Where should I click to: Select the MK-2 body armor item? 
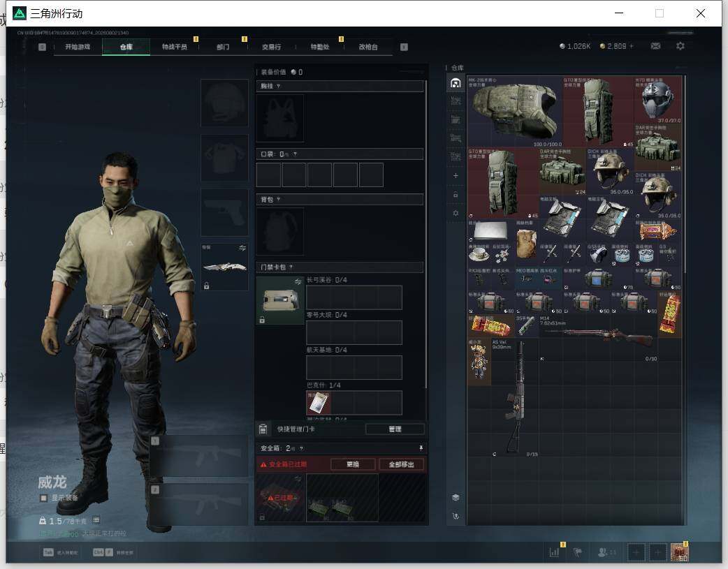coord(514,112)
